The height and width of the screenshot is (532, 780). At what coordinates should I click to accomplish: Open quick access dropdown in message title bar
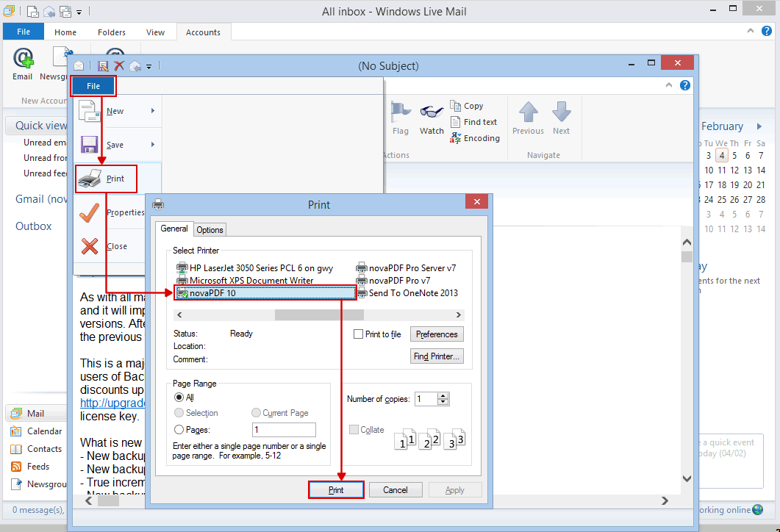click(x=149, y=66)
